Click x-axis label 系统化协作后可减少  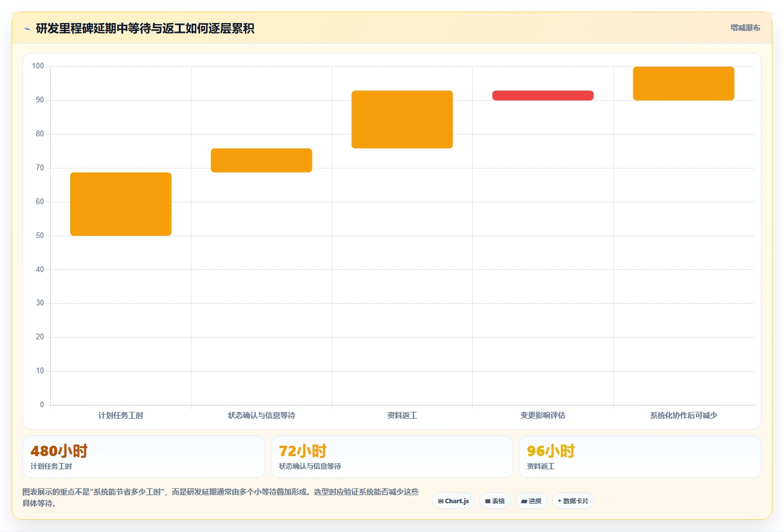[684, 415]
